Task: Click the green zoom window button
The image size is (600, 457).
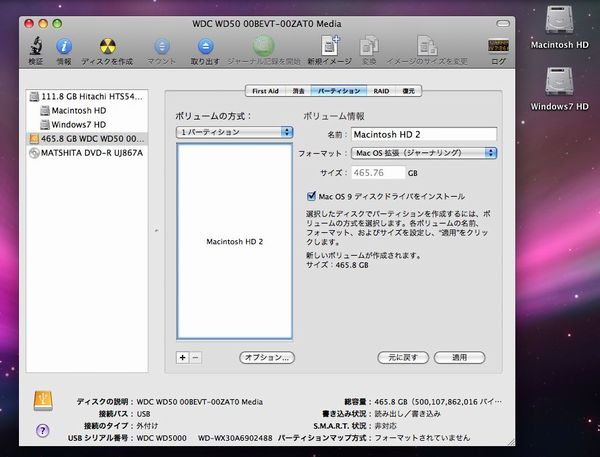Action: [57, 24]
